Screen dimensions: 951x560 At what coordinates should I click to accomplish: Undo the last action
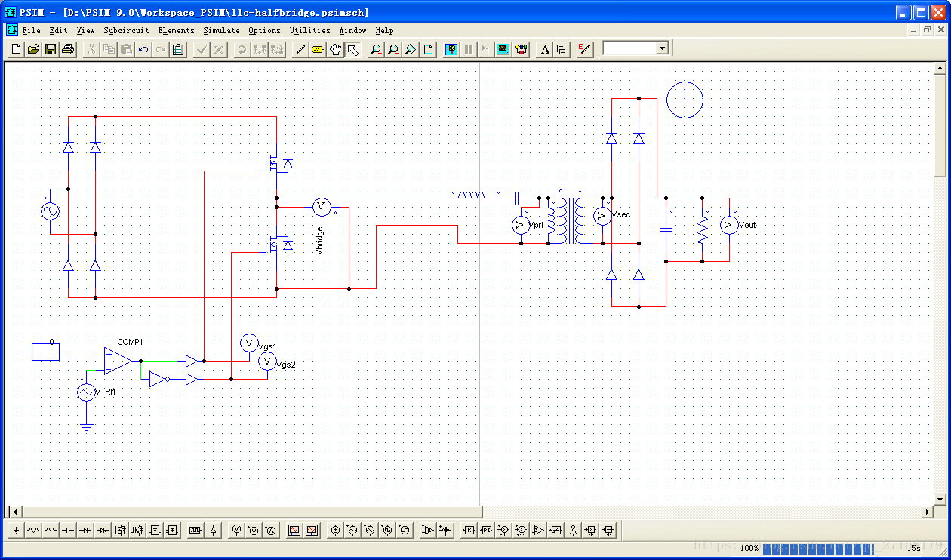[143, 49]
